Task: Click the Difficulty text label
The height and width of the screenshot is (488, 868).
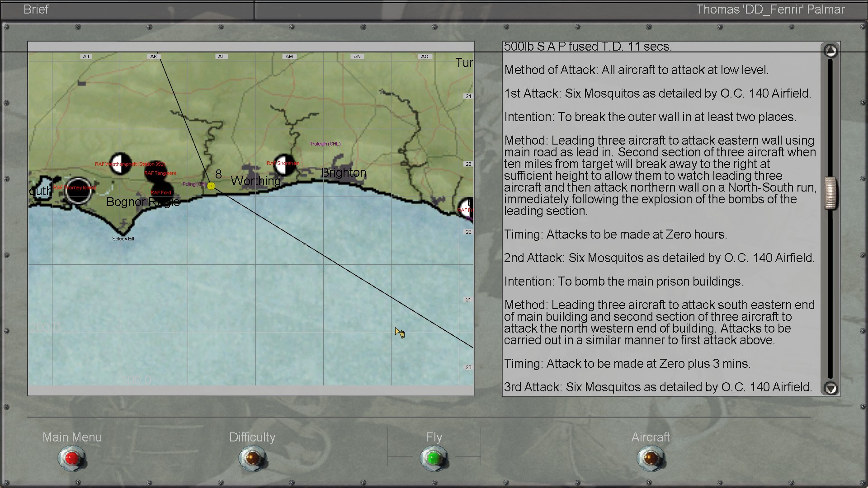Action: tap(252, 437)
